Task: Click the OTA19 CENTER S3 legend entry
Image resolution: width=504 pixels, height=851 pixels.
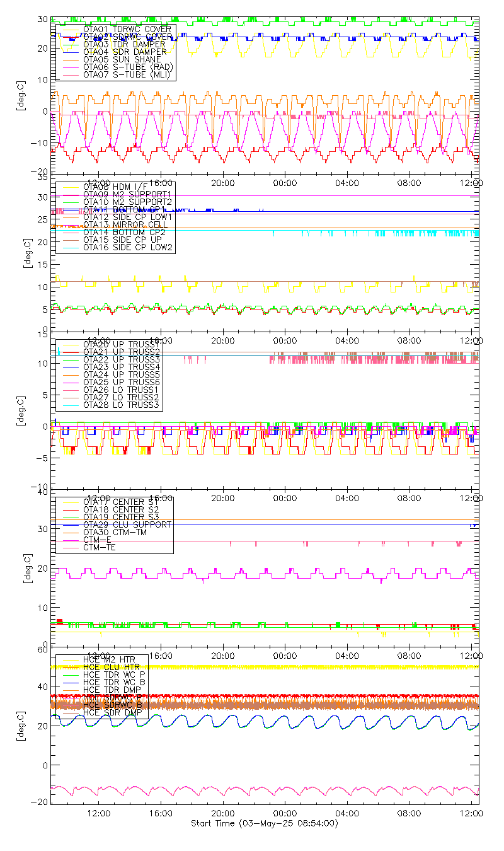Action: 121,517
